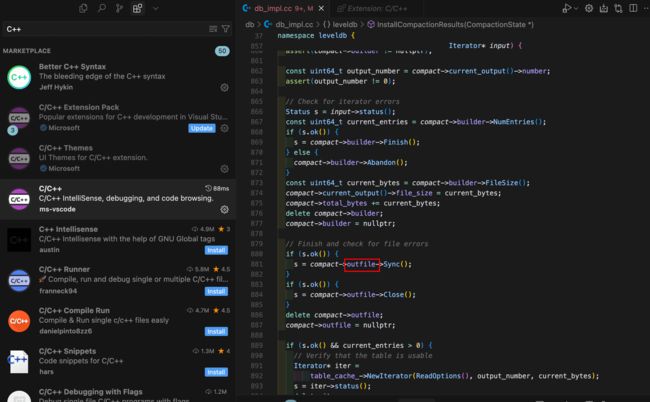Click the clear extensions search results icon
This screenshot has height=402, width=650.
pos(213,29)
